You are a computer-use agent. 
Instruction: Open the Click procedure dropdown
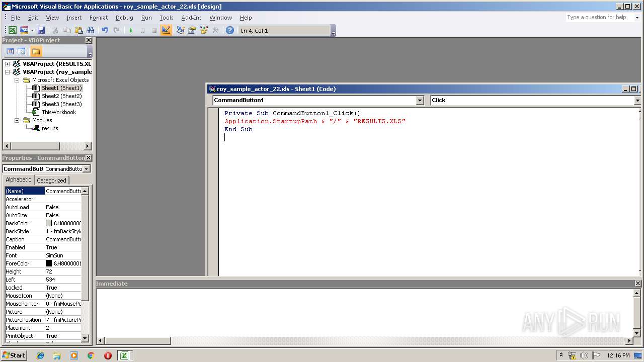point(637,100)
